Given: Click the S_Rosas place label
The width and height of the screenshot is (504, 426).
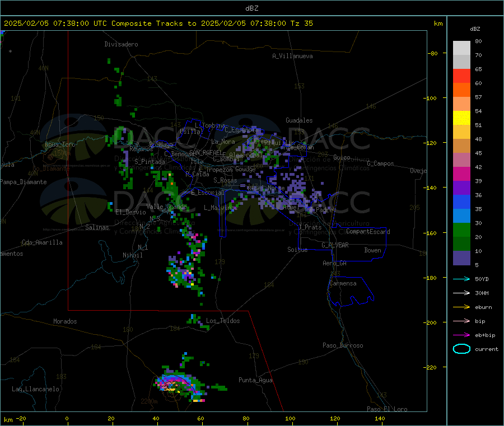Looking at the screenshot, I should (225, 180).
